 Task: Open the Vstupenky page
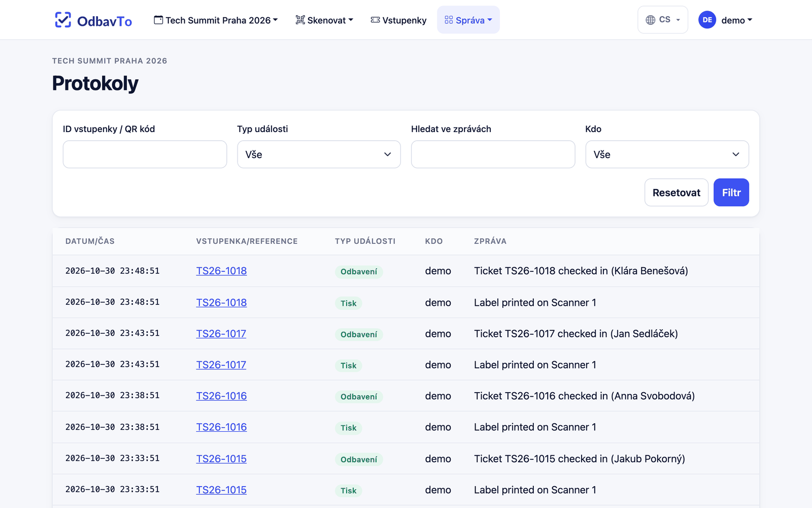tap(398, 20)
